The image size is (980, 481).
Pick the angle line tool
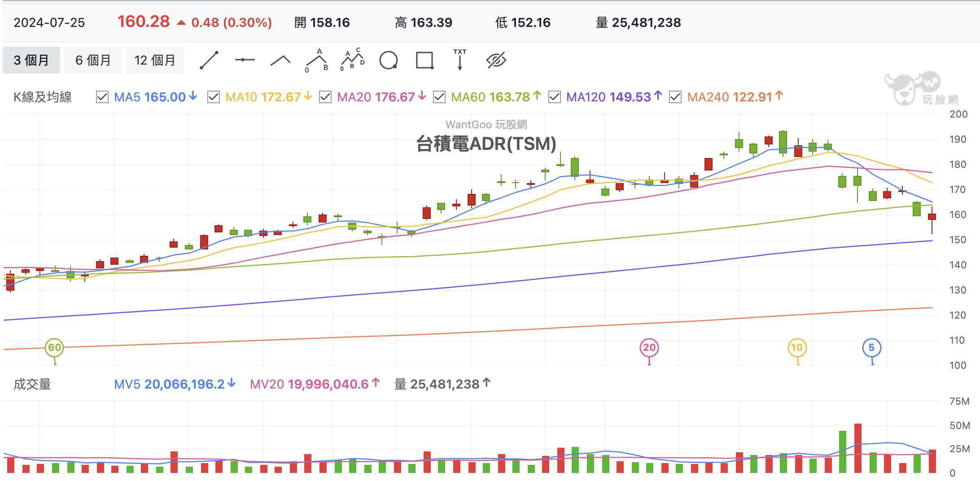280,60
